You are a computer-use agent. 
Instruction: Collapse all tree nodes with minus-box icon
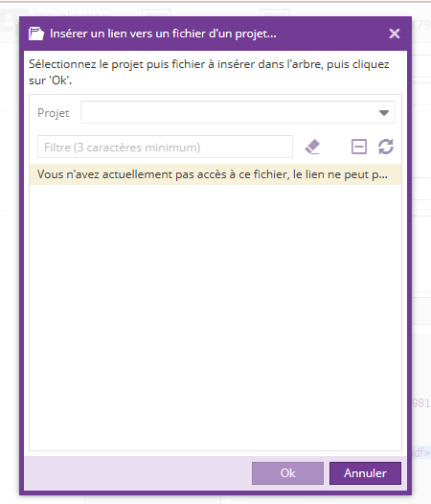(358, 147)
